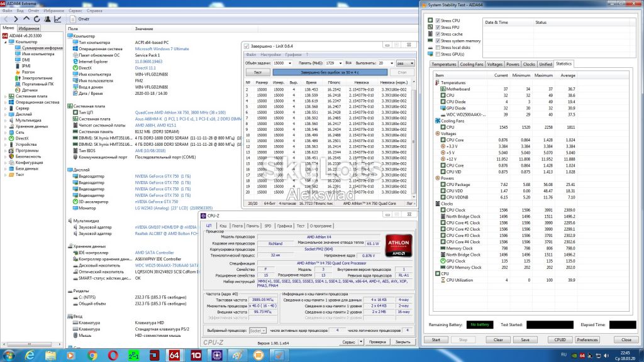Toggle Stress cache checkbox
This screenshot has height=362, width=644.
pos(438,34)
